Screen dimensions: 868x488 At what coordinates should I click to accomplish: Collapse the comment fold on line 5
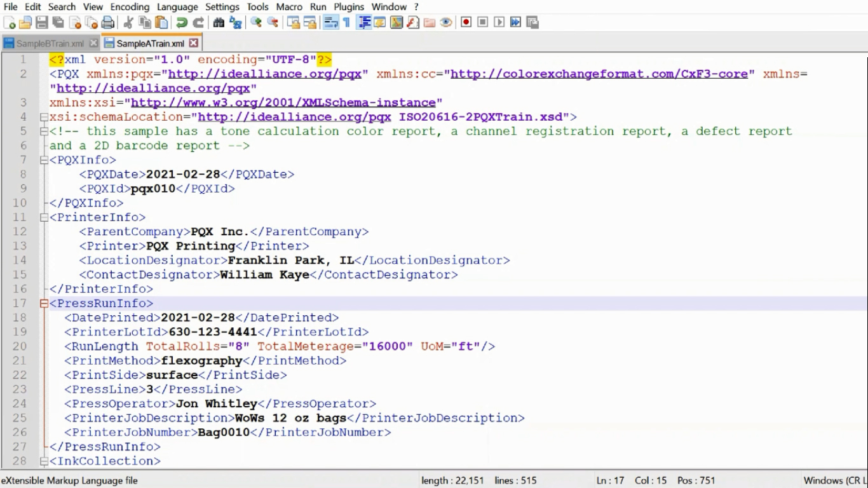tap(44, 132)
